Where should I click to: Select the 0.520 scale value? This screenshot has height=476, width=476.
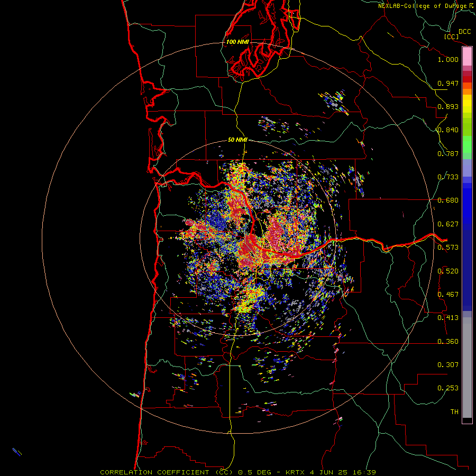click(x=448, y=271)
